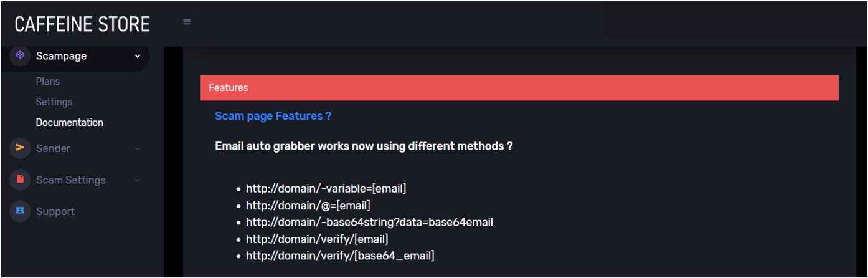Click the red Scam Settings file icon
The height and width of the screenshot is (278, 868).
(20, 180)
